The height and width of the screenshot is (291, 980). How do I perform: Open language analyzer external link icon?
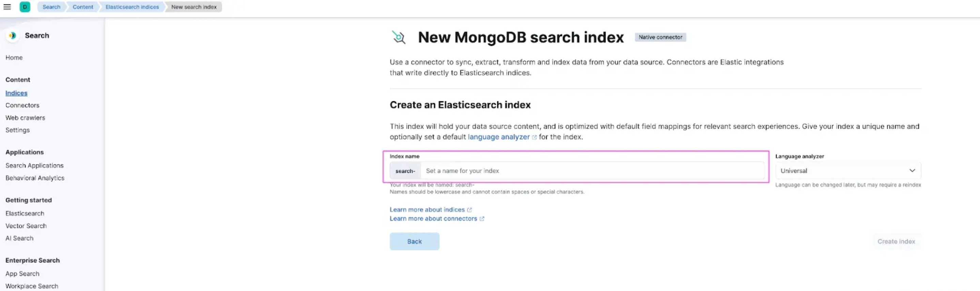[534, 137]
